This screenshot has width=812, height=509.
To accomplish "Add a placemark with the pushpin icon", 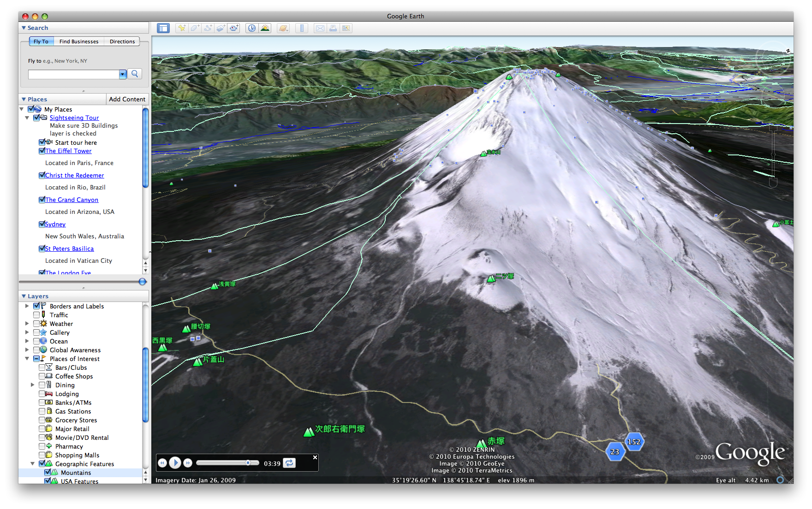I will [x=182, y=28].
